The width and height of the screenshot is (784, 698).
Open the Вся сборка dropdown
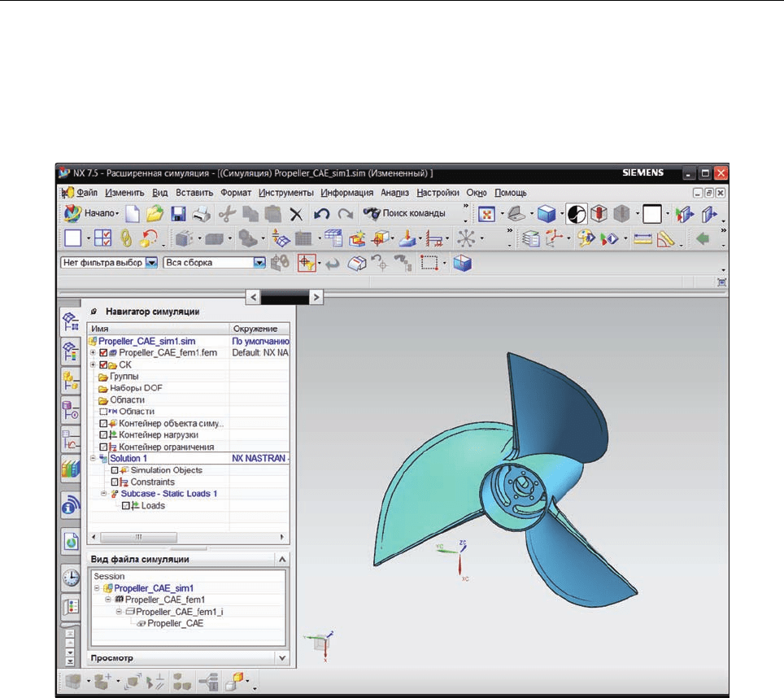pyautogui.click(x=259, y=263)
